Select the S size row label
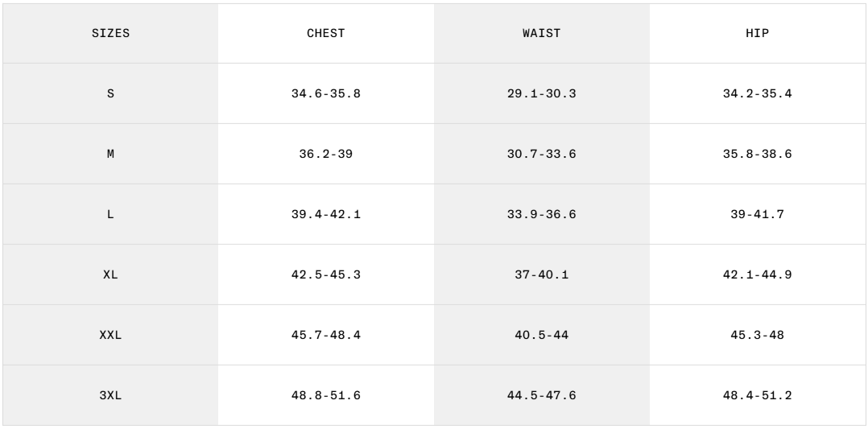The width and height of the screenshot is (868, 429). [x=110, y=93]
